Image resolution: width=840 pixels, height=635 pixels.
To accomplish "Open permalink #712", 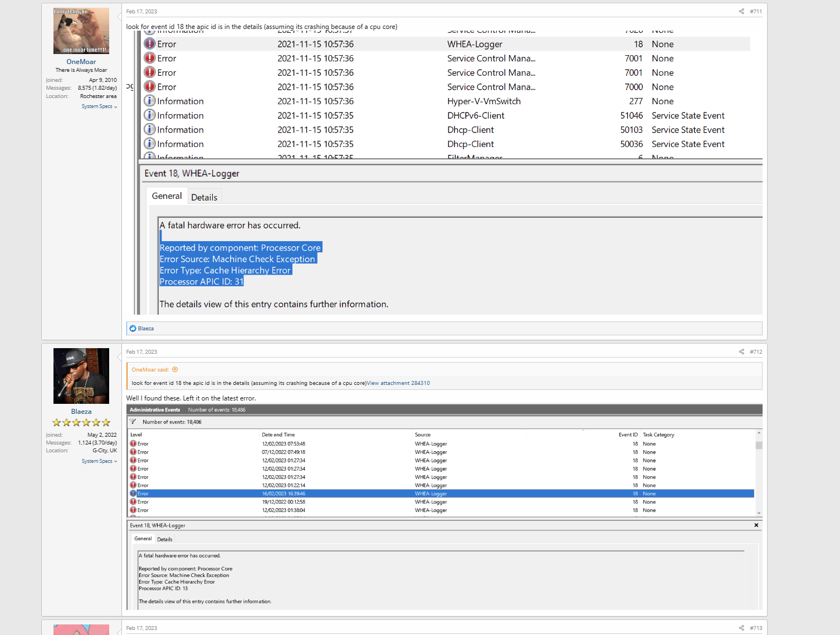I will click(756, 351).
